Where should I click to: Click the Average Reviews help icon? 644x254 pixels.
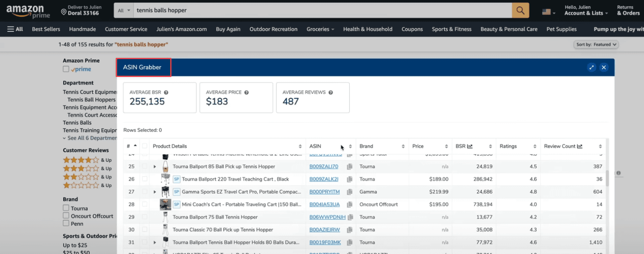pyautogui.click(x=331, y=92)
